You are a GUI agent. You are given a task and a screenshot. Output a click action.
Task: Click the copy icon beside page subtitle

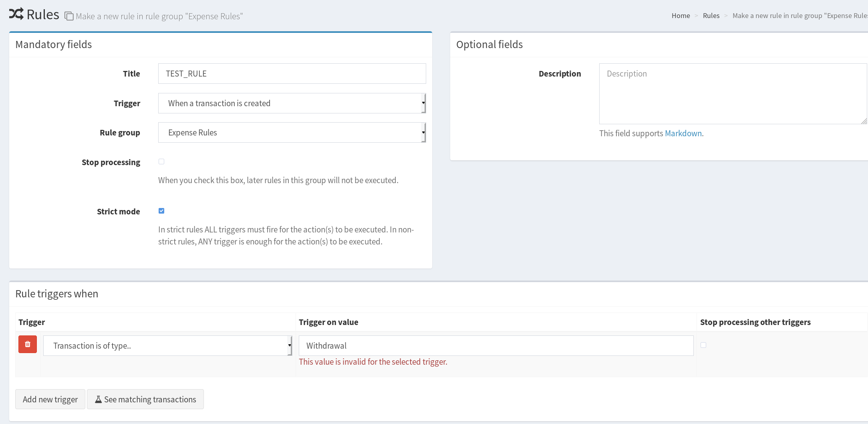[69, 16]
